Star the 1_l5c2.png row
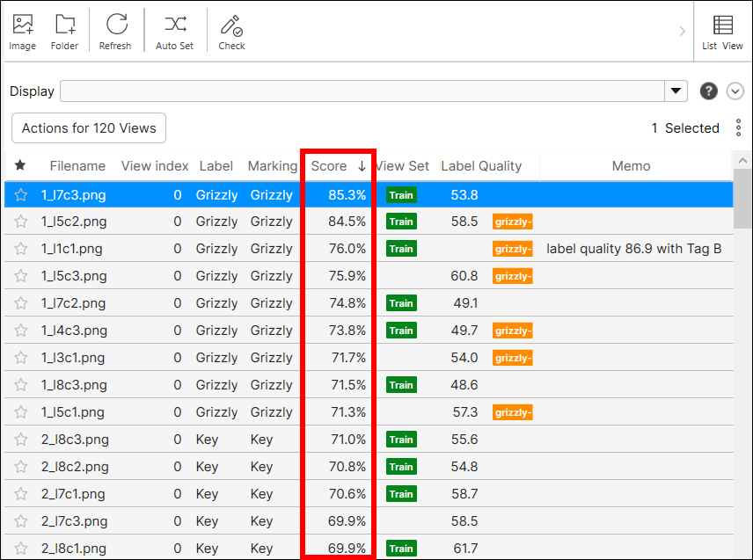 (21, 222)
